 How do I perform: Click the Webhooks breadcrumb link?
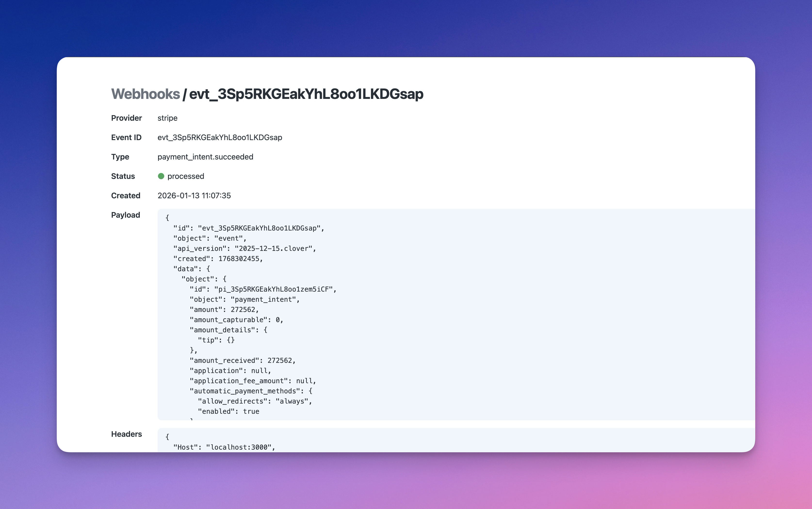(x=145, y=94)
